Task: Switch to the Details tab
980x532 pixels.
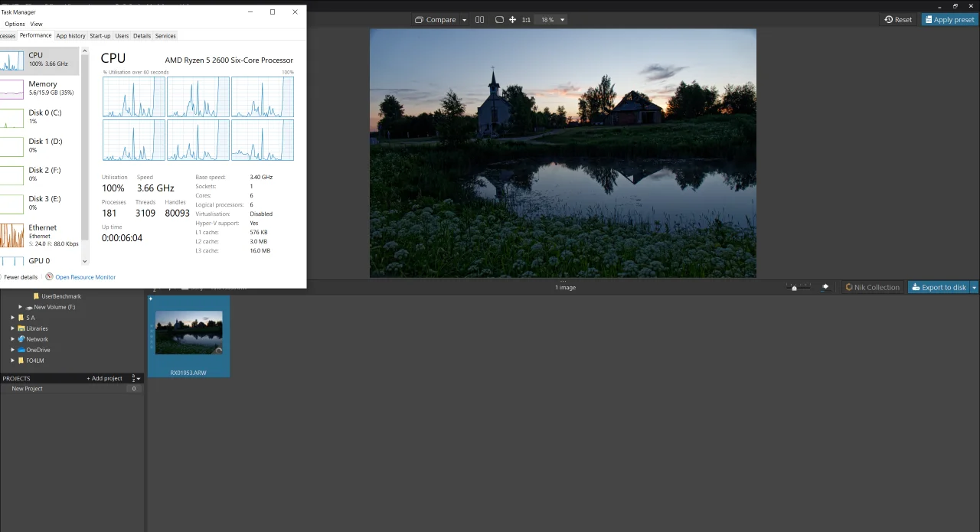Action: (x=142, y=36)
